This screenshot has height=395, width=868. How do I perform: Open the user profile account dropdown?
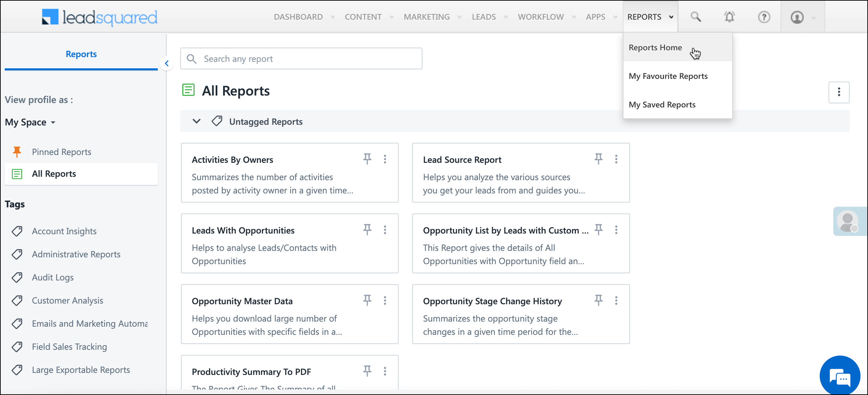click(x=802, y=17)
